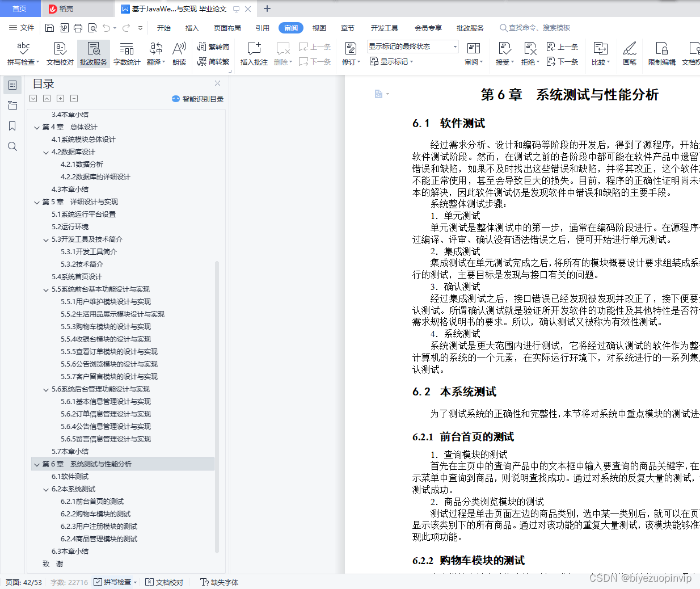The image size is (700, 589).
Task: Collapse 6.2本系统测试 outline node
Action: pyautogui.click(x=46, y=489)
